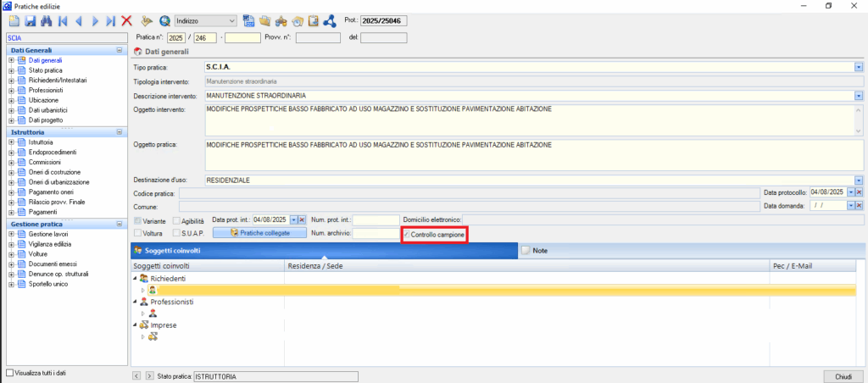Image resolution: width=868 pixels, height=383 pixels.
Task: Open search with the binoculars icon
Action: (46, 20)
